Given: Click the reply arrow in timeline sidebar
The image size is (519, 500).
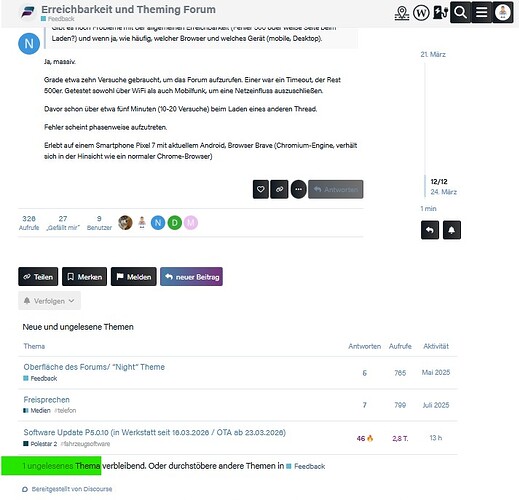Looking at the screenshot, I should [x=430, y=230].
